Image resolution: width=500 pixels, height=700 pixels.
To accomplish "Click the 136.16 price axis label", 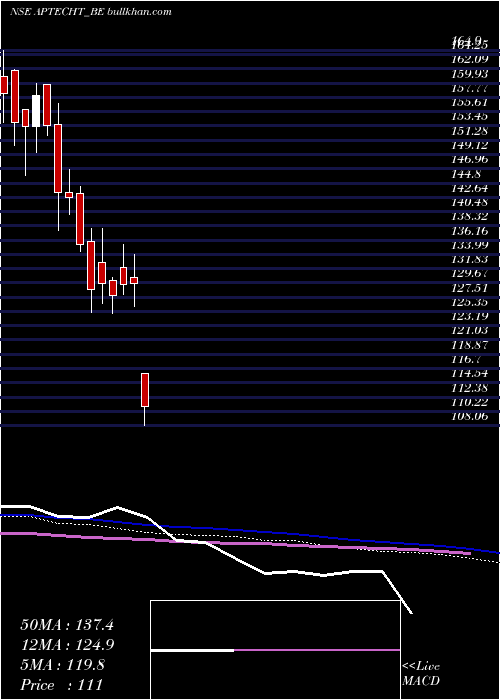I will coord(470,230).
